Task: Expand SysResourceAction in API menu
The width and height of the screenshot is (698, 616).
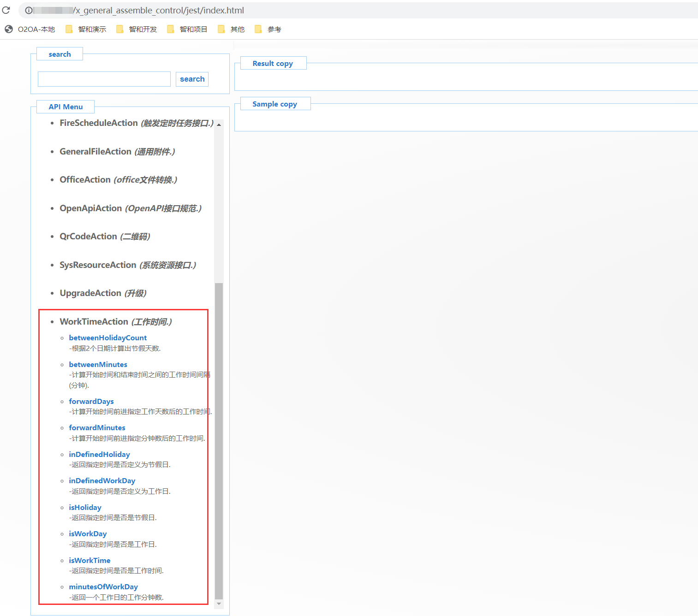Action: pyautogui.click(x=128, y=265)
